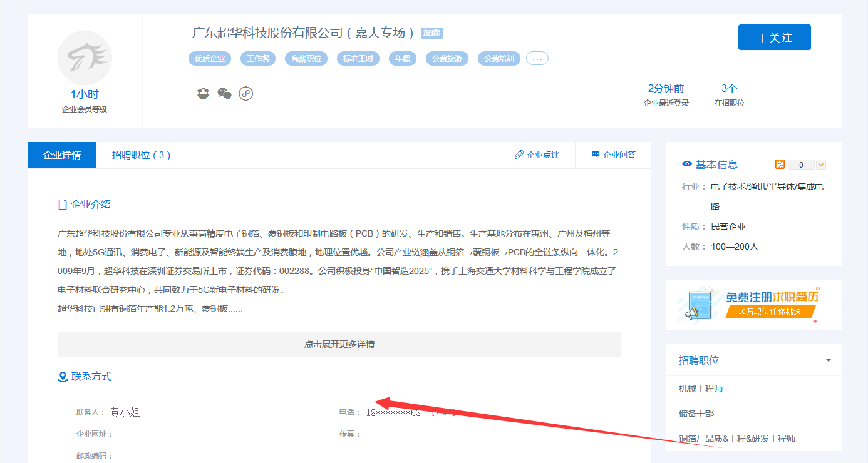
Task: Click the location pin icon beside 联系方式
Action: point(63,377)
